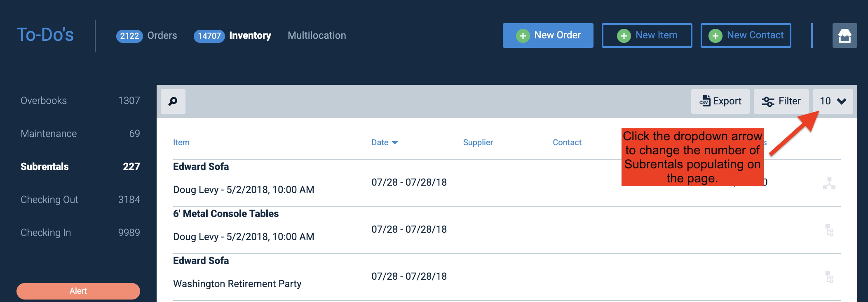
Task: Create a New Order
Action: (x=548, y=35)
